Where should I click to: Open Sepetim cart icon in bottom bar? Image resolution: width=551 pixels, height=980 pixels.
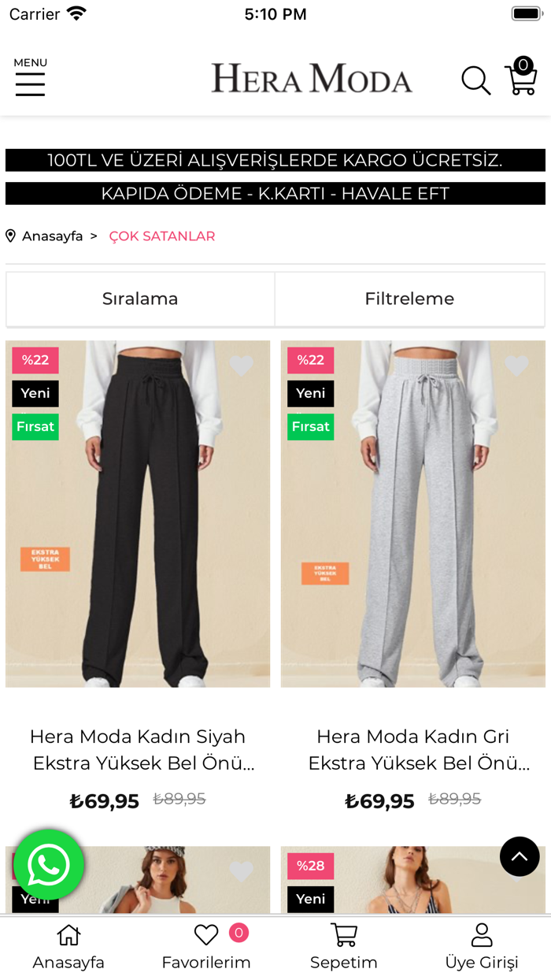click(x=343, y=934)
